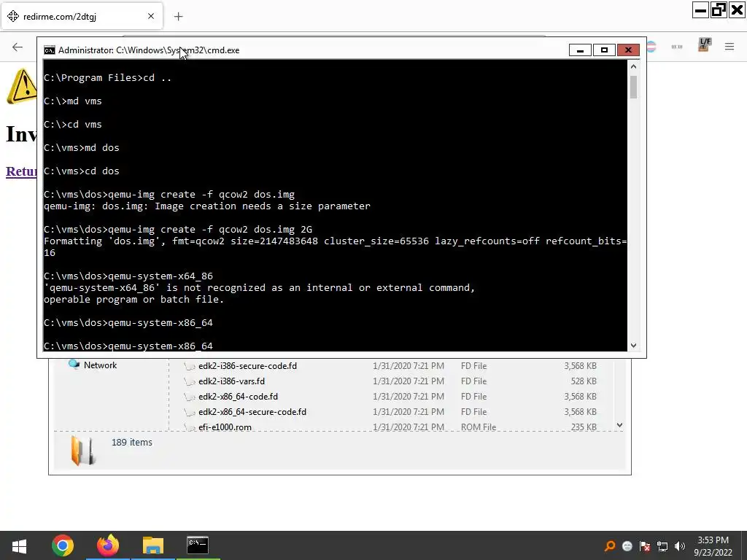The height and width of the screenshot is (560, 747).
Task: Select Network in the Explorer navigation pane
Action: pos(100,365)
